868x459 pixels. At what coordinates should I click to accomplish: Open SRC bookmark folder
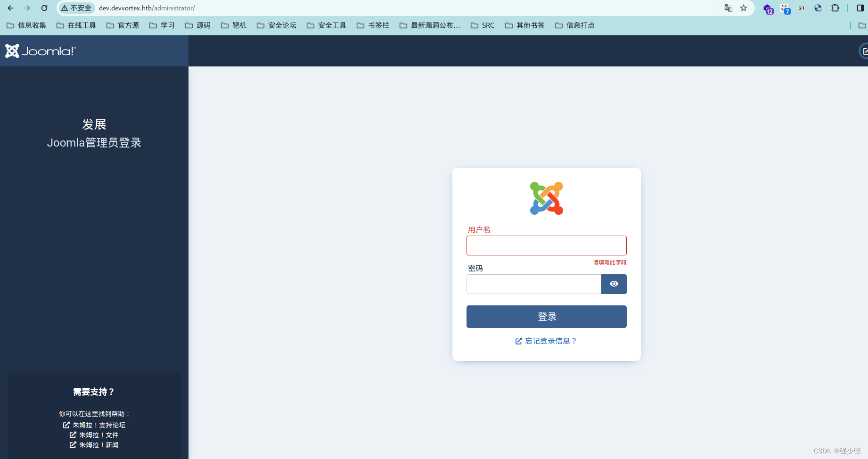coord(483,25)
